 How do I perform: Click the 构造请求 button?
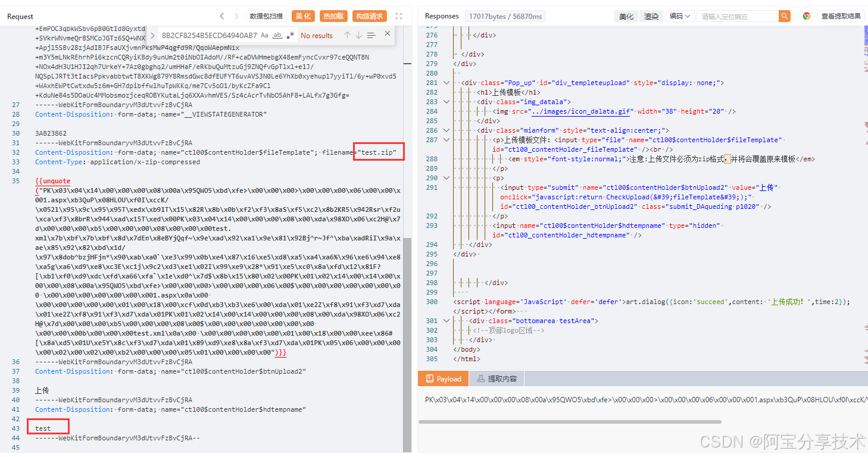tap(369, 16)
